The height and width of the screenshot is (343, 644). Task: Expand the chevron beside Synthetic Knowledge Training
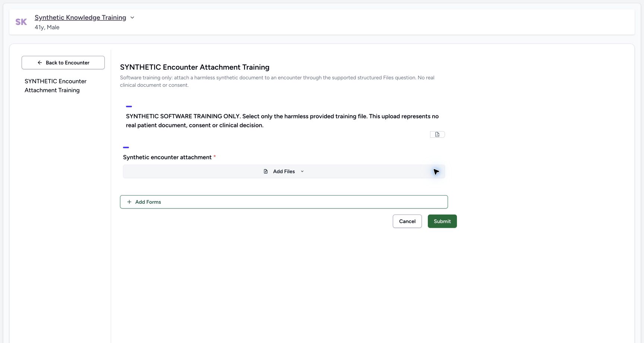click(132, 18)
